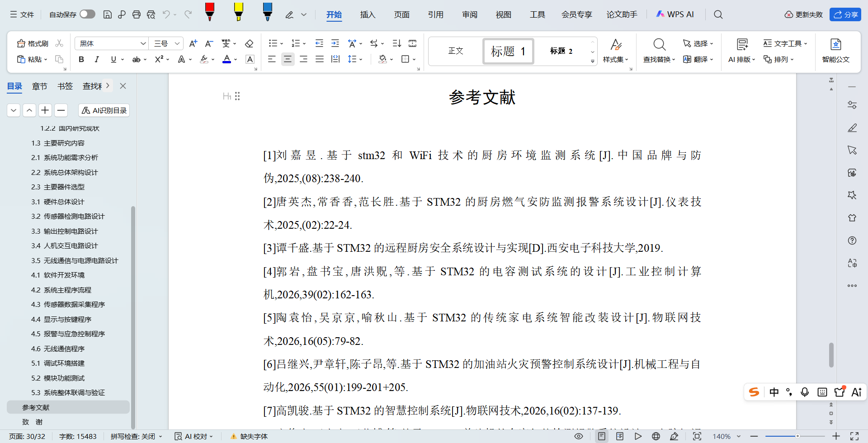The image size is (868, 443).
Task: Click the AI识别目录 button
Action: point(104,110)
